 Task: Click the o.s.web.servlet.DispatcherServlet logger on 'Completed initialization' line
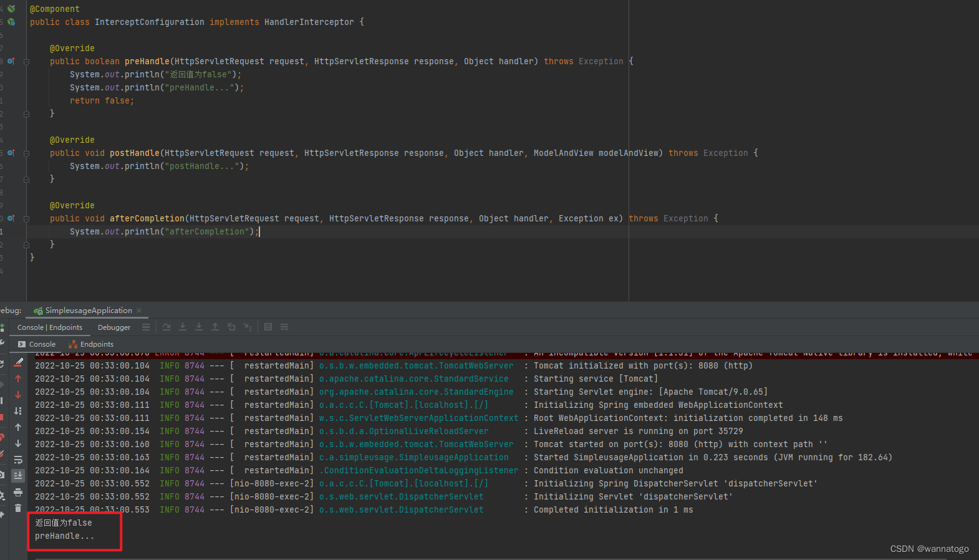pyautogui.click(x=401, y=509)
